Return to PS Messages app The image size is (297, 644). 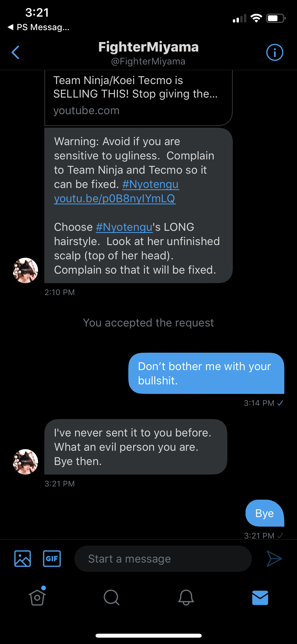39,27
